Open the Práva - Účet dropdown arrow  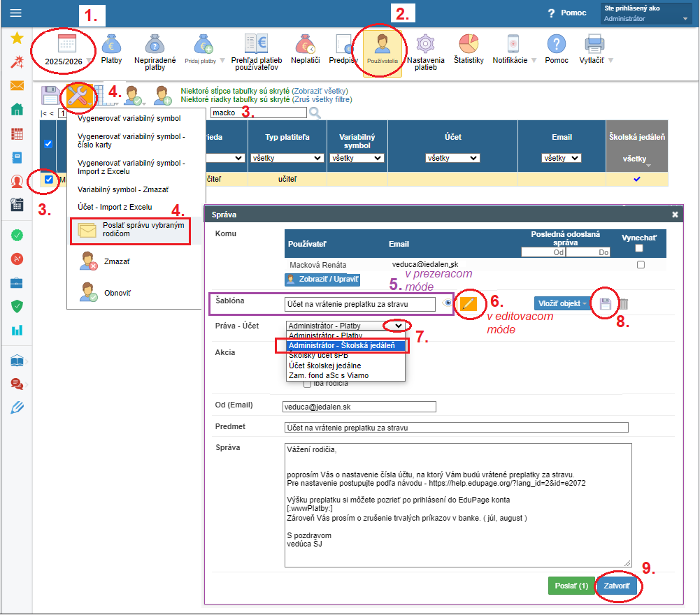[x=398, y=326]
